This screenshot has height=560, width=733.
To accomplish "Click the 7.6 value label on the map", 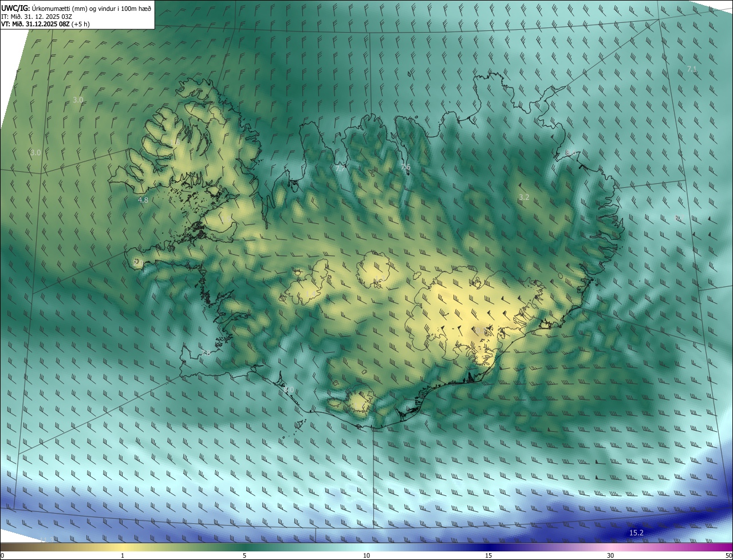I will coord(405,167).
